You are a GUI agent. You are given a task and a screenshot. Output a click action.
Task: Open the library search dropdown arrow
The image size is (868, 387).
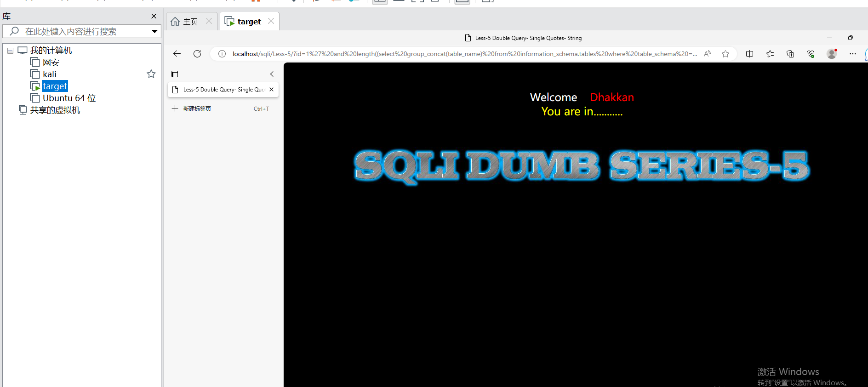coord(155,31)
